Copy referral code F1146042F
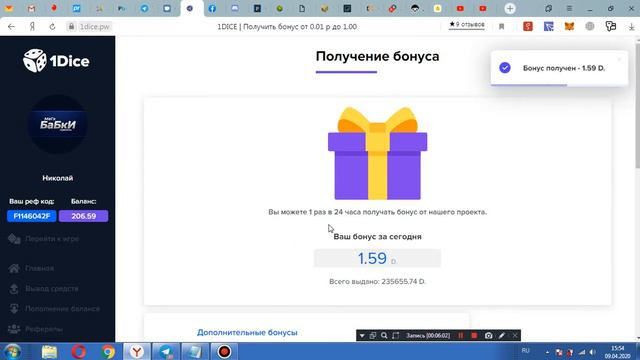The image size is (640, 360). click(x=31, y=216)
